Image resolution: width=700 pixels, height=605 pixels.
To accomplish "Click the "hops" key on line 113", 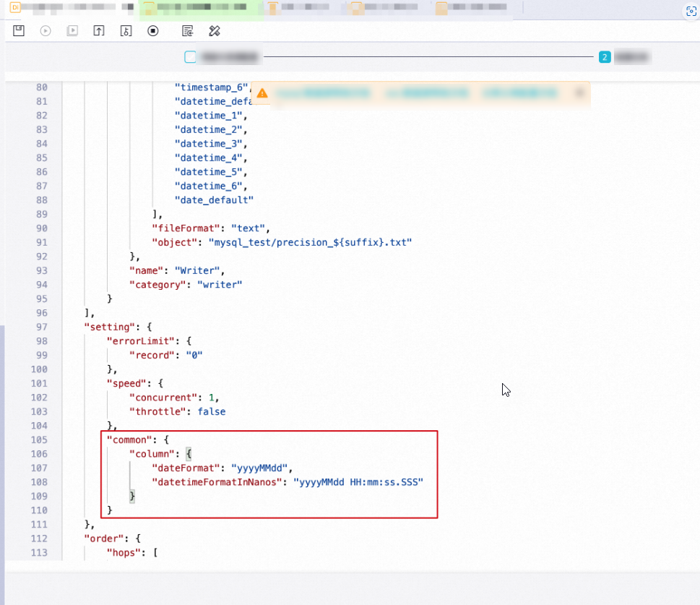I will point(124,553).
